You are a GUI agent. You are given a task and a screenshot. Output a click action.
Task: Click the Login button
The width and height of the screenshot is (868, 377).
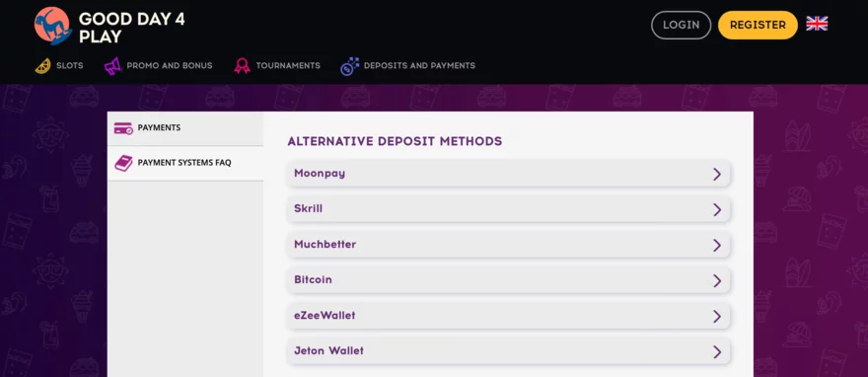click(681, 25)
